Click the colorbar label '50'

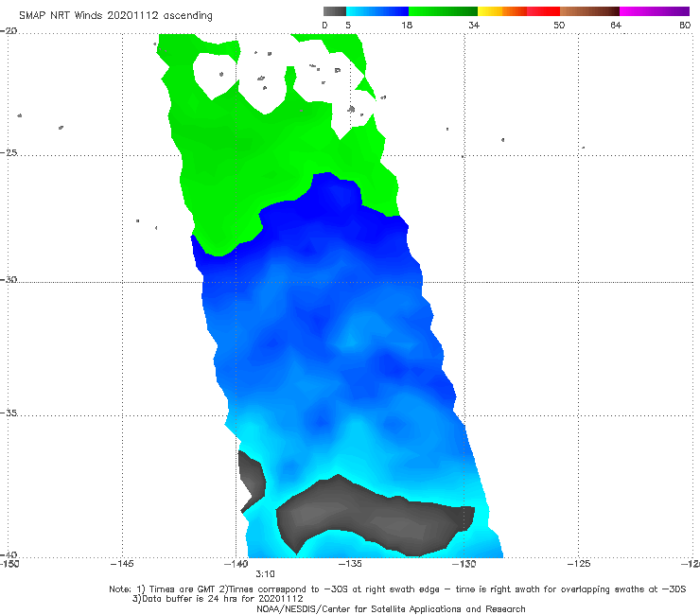click(x=559, y=25)
